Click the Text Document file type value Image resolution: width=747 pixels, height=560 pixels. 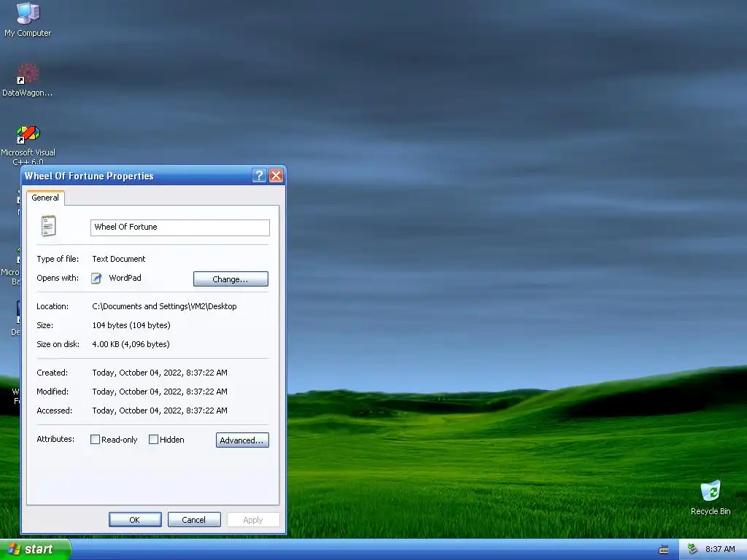pyautogui.click(x=119, y=259)
